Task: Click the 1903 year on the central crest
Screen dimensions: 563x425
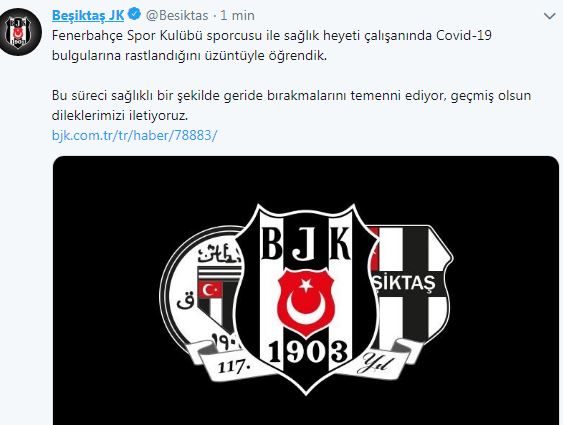Action: 308,351
